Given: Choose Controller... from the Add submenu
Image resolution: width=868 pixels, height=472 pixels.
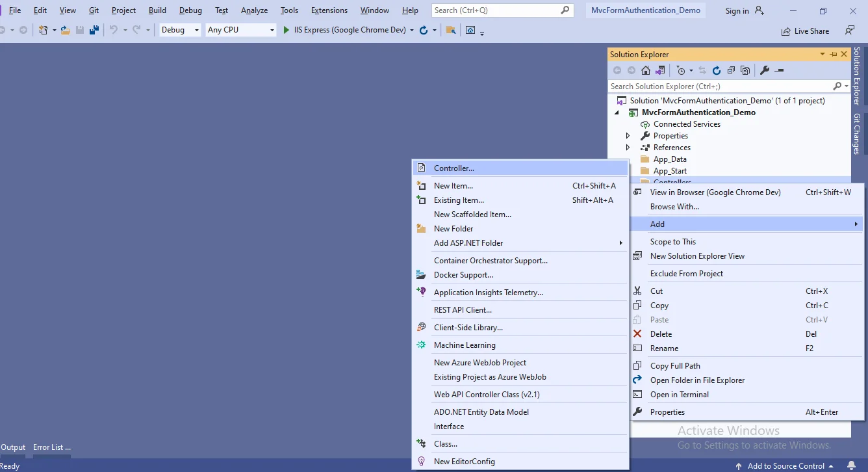Looking at the screenshot, I should 520,168.
